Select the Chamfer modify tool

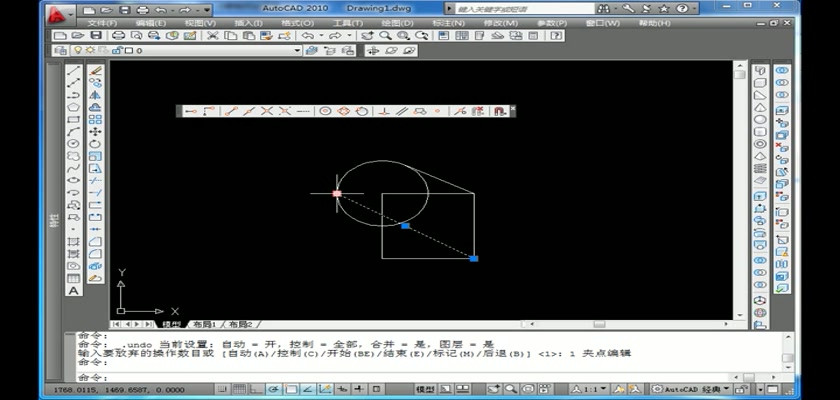pyautogui.click(x=95, y=241)
